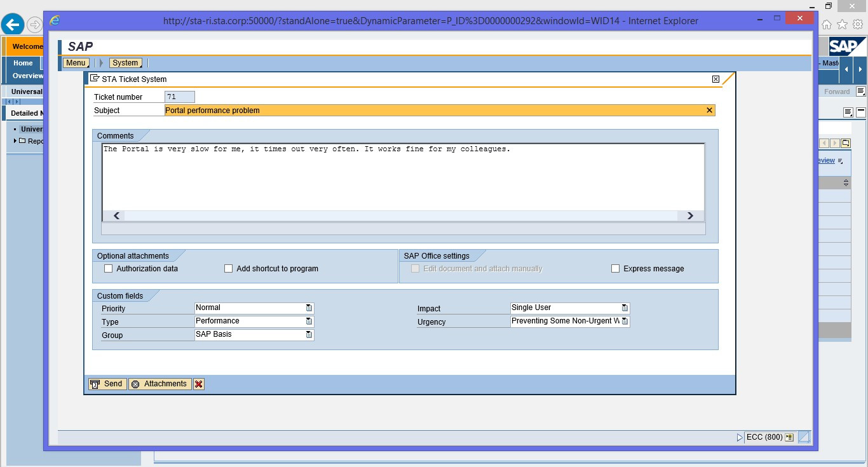Select the Mast tab in the portal window

pyautogui.click(x=829, y=63)
